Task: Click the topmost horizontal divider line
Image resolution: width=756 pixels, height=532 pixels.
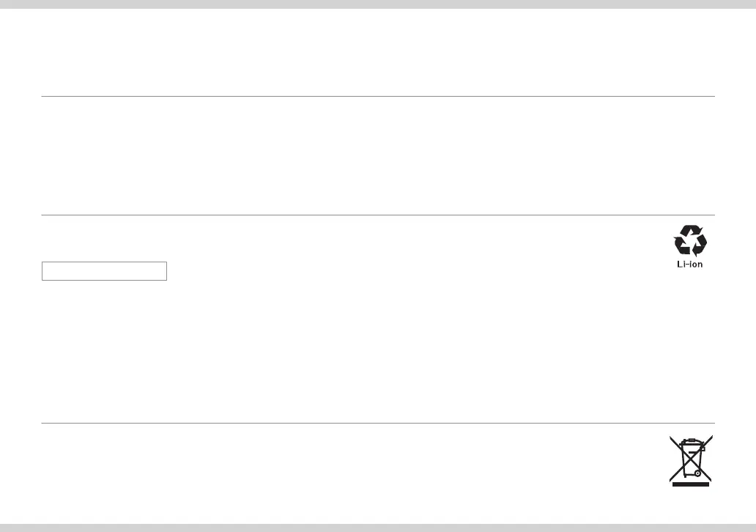Action: coord(377,96)
